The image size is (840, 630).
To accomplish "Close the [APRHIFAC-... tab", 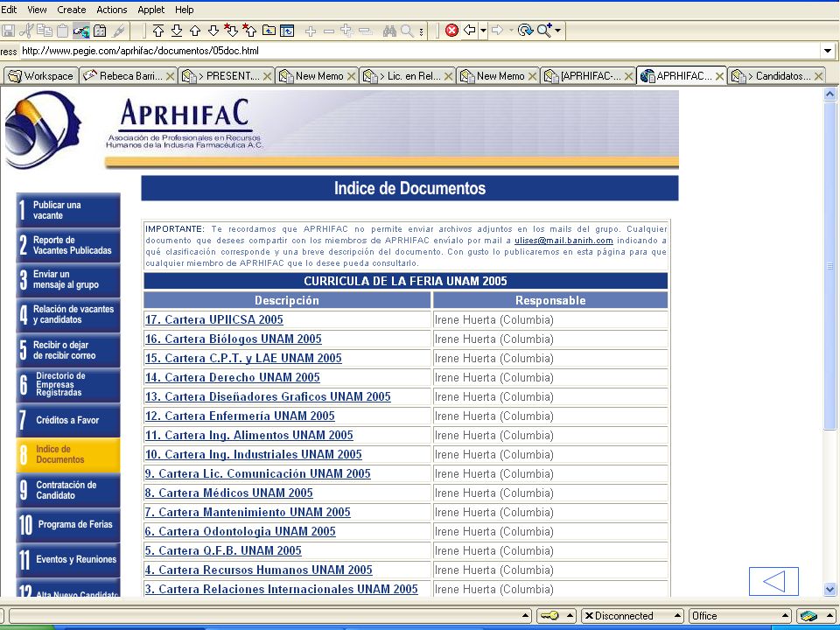I will pos(628,77).
